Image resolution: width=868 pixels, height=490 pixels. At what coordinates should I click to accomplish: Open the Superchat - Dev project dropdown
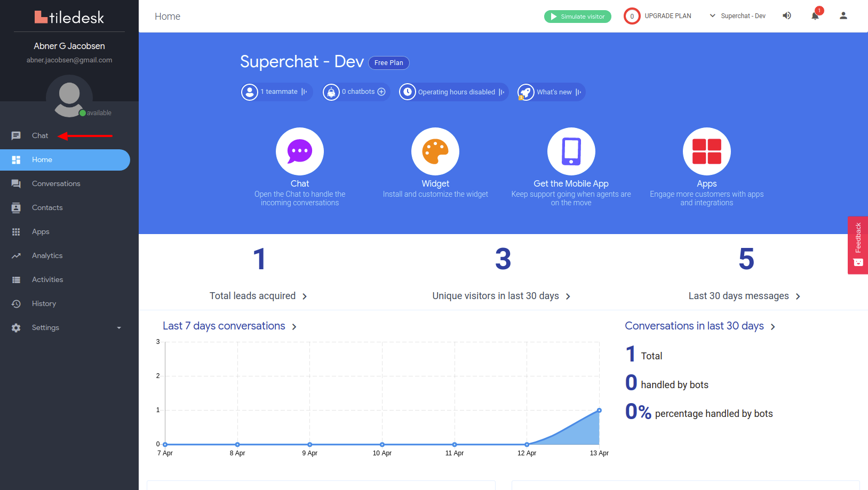coord(738,16)
